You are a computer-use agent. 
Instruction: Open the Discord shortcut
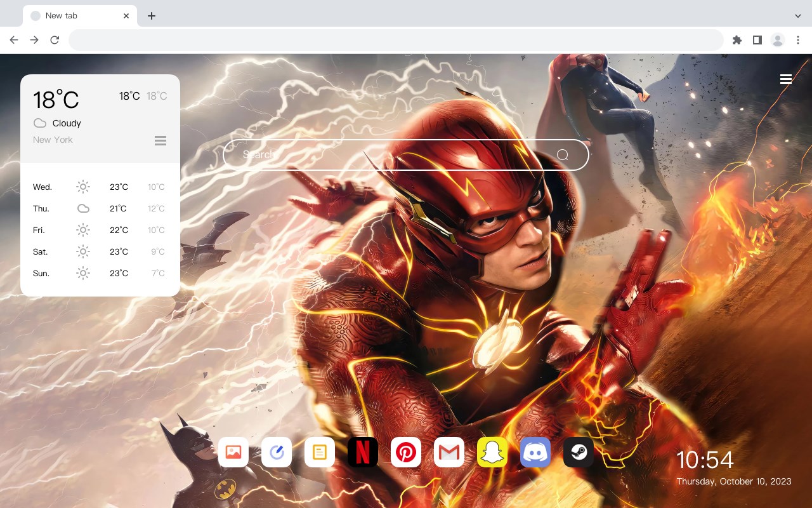tap(535, 452)
